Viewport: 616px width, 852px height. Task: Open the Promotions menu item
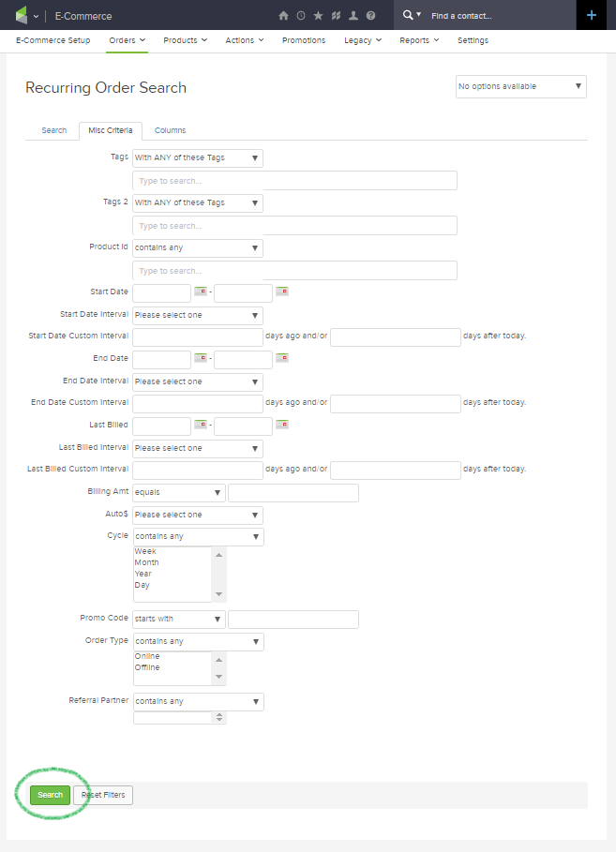point(304,40)
